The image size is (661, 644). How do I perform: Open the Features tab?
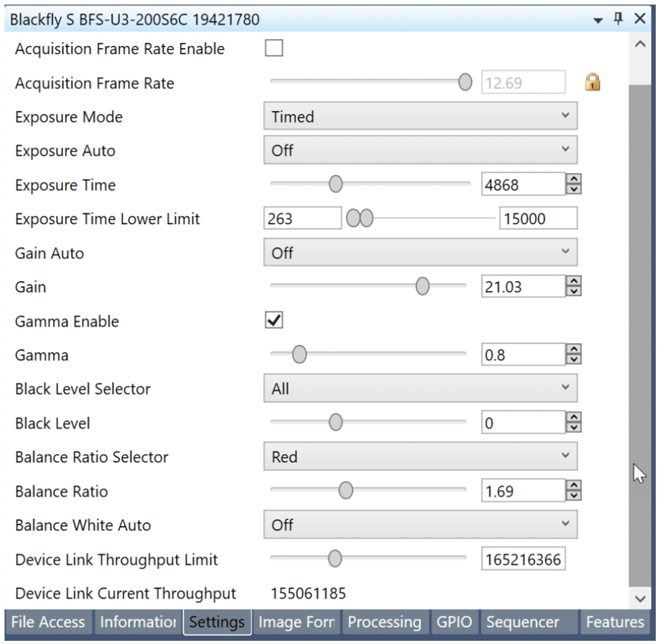[615, 622]
